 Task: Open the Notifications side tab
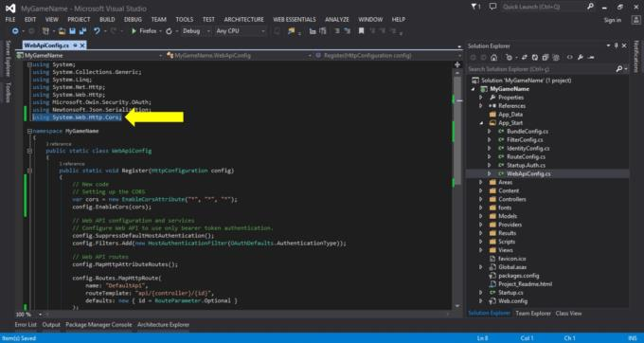tap(636, 56)
